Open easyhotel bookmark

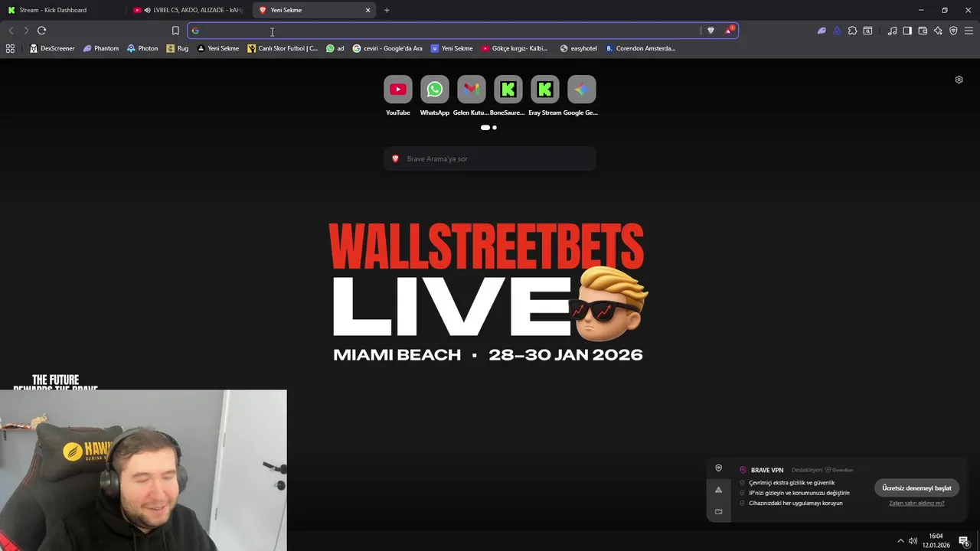[x=578, y=48]
